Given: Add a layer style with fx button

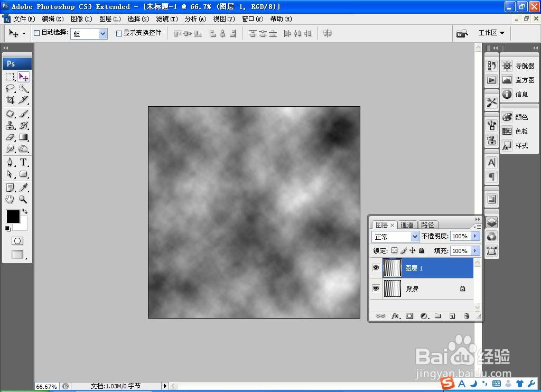Looking at the screenshot, I should (395, 316).
